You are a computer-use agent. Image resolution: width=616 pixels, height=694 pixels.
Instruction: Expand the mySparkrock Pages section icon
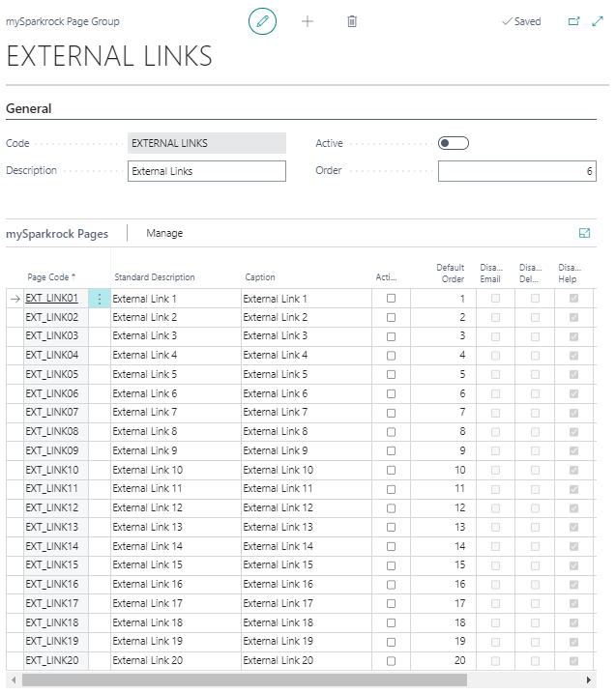pyautogui.click(x=584, y=233)
